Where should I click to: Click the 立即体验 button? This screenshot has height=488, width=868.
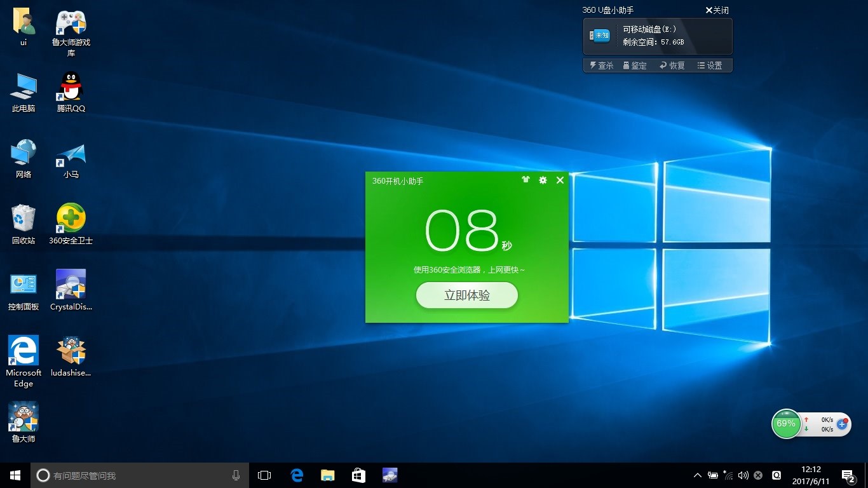pyautogui.click(x=467, y=295)
